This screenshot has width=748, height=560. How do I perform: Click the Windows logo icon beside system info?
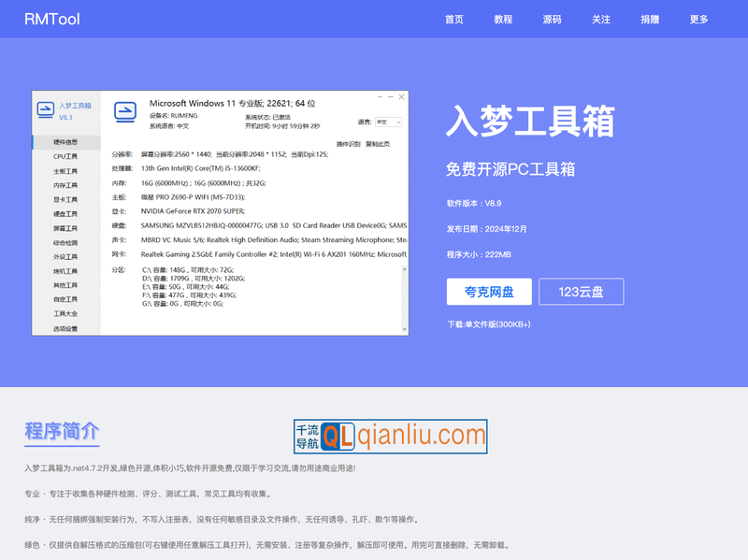tap(125, 109)
